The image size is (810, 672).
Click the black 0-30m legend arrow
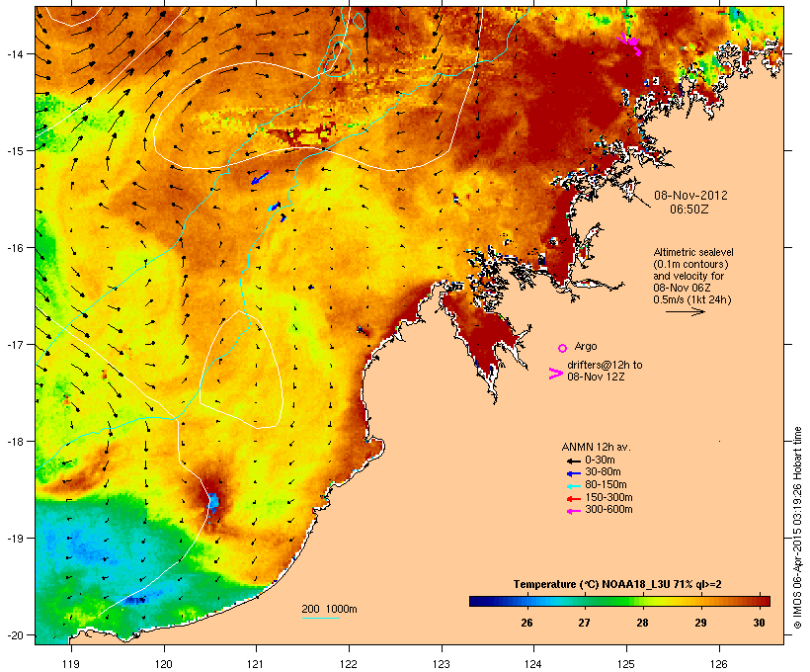click(x=573, y=462)
